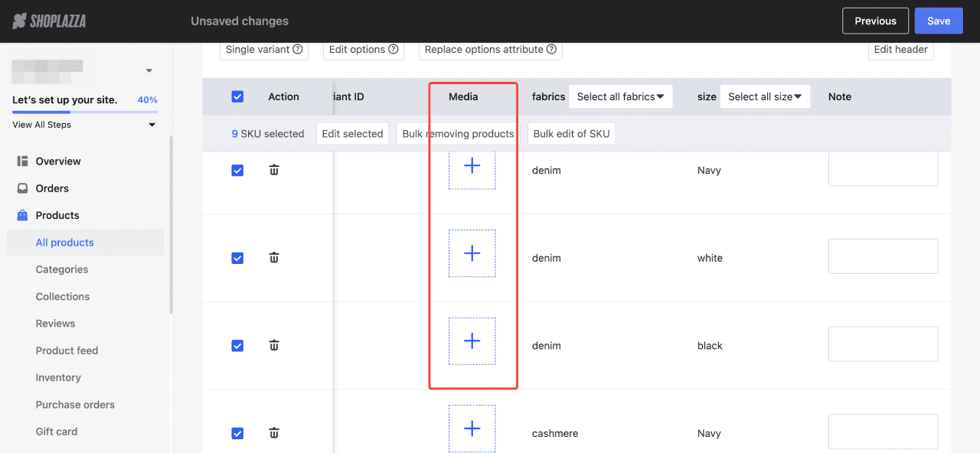
Task: Delete the denim Navy variant row
Action: point(274,170)
